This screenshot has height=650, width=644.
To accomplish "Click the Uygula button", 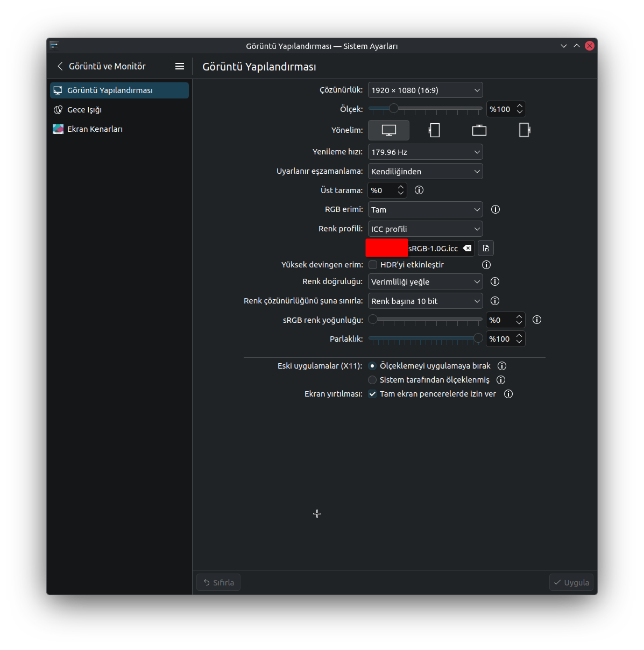I will [x=571, y=582].
